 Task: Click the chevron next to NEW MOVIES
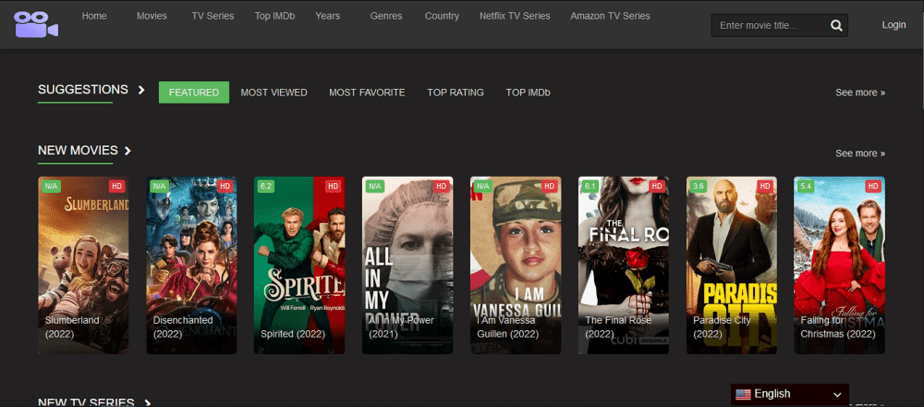(128, 151)
